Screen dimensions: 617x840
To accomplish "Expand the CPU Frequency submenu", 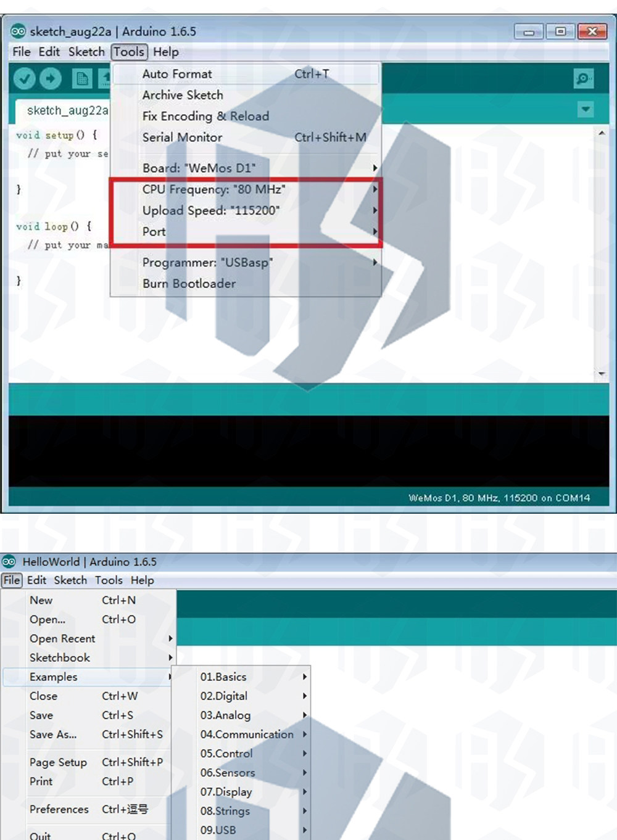I will [246, 189].
